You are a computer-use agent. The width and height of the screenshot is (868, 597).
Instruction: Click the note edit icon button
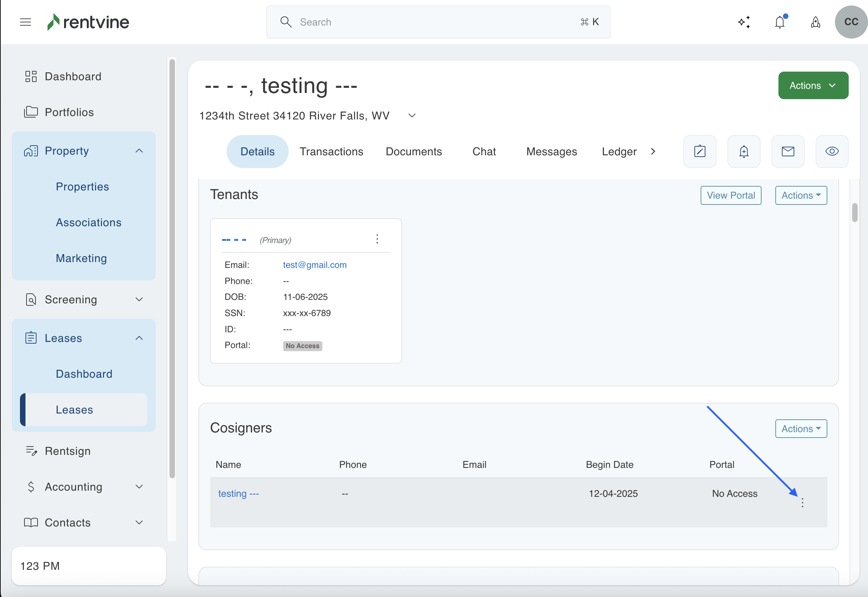(700, 151)
